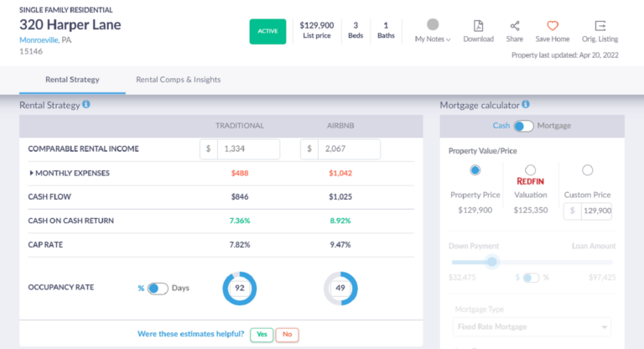Toggle occupancy rate between % and Days
Image resolution: width=644 pixels, height=349 pixels.
click(157, 288)
